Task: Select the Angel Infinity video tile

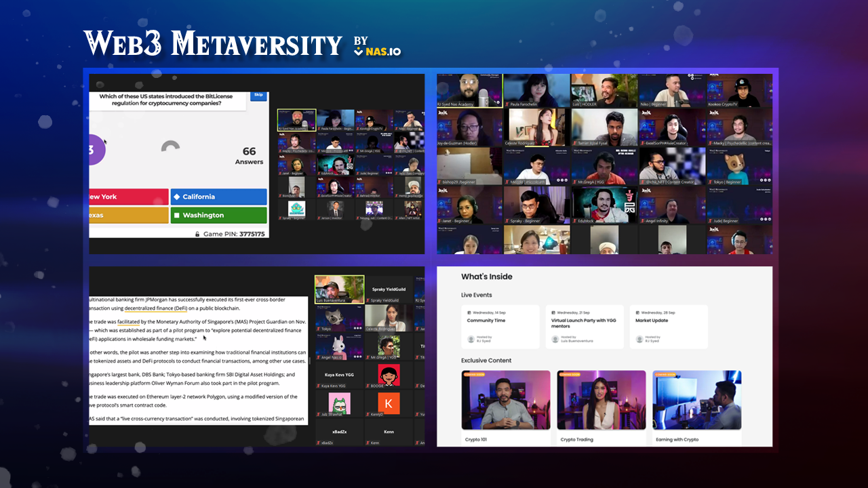Action: [673, 205]
